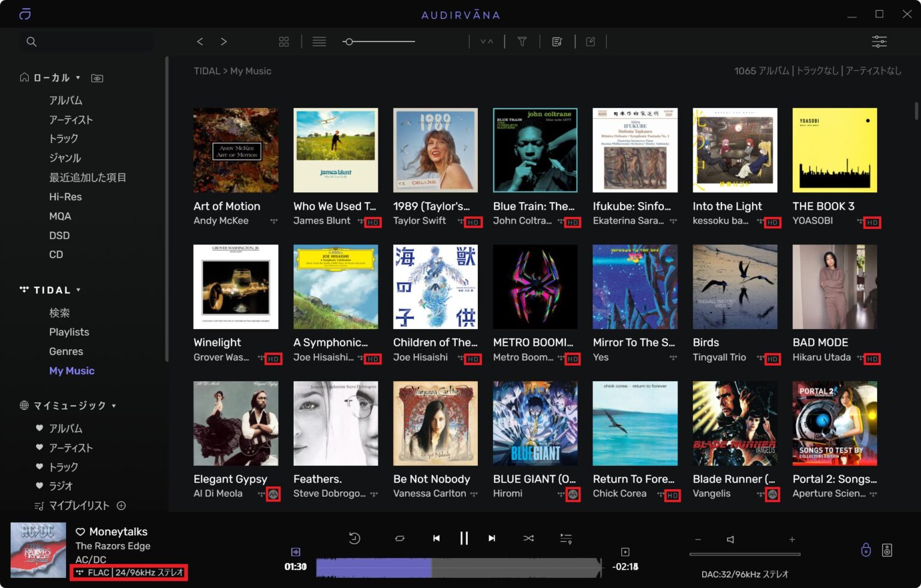
Task: Pause the currently playing track
Action: [464, 538]
